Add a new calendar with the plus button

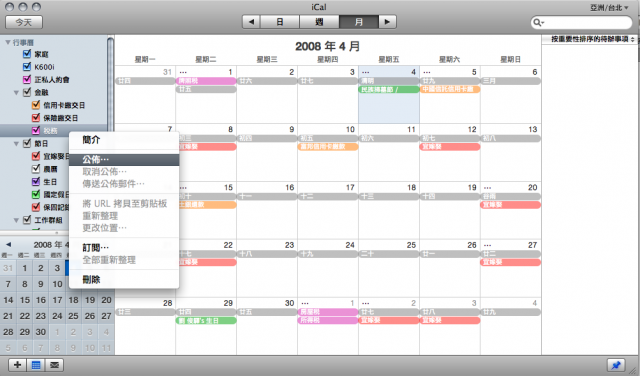[x=17, y=365]
